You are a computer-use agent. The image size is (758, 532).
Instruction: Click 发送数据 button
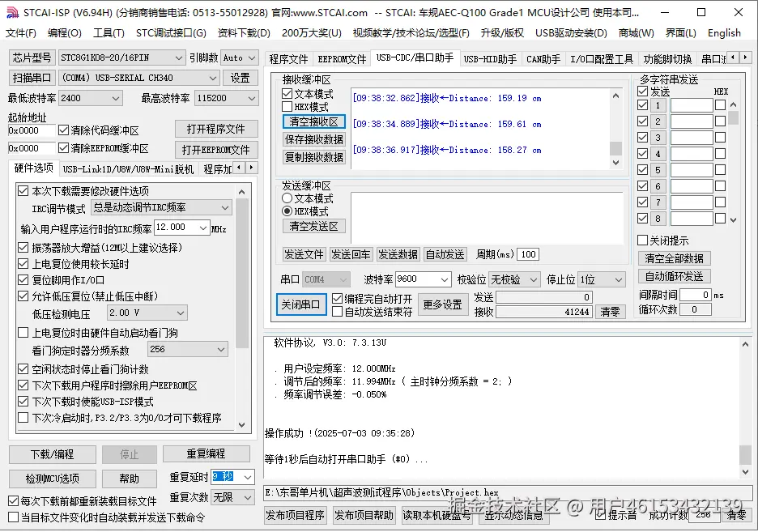[398, 254]
